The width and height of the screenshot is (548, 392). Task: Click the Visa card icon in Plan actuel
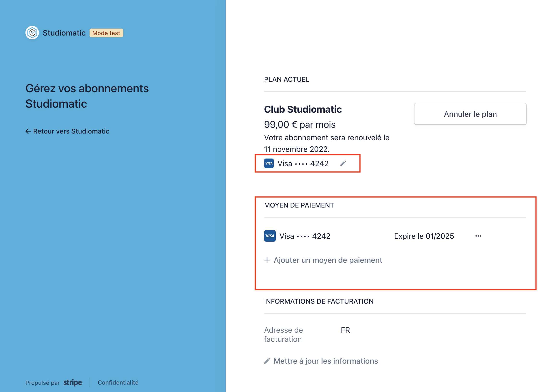268,163
